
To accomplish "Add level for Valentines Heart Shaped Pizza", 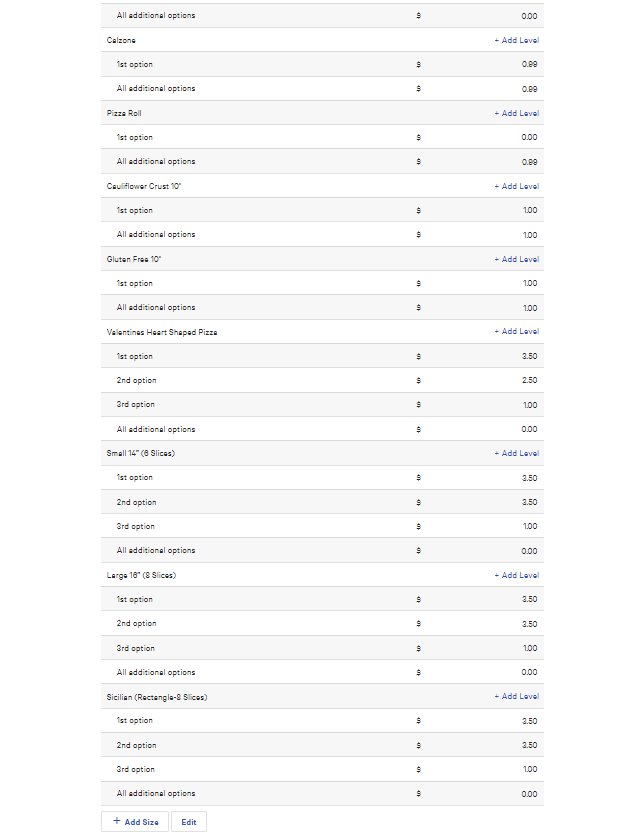I will coord(516,332).
